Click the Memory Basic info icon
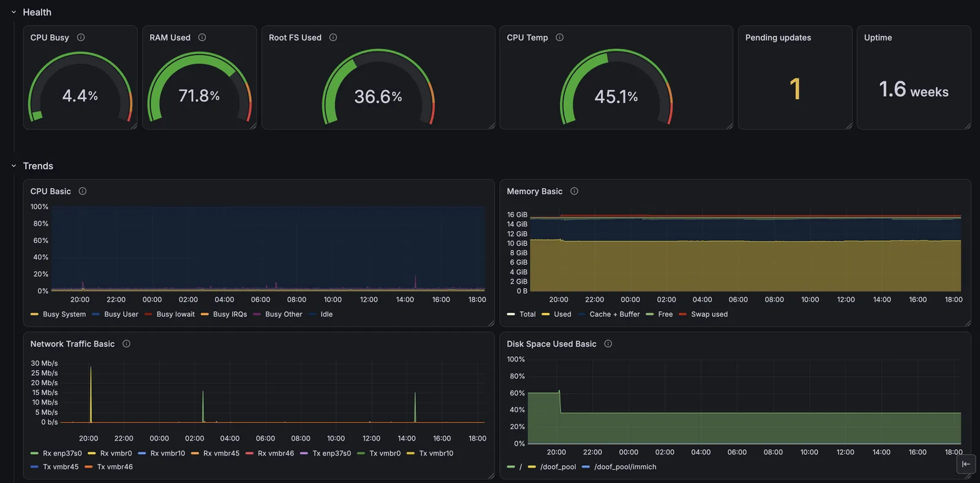The image size is (980, 483). click(575, 191)
